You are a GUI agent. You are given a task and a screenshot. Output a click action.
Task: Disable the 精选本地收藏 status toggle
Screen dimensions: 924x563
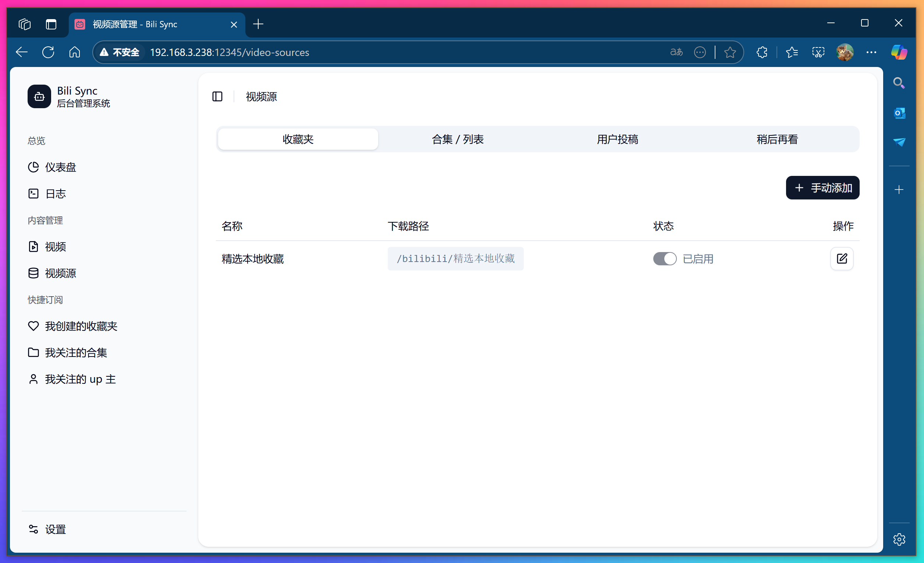[x=664, y=259]
